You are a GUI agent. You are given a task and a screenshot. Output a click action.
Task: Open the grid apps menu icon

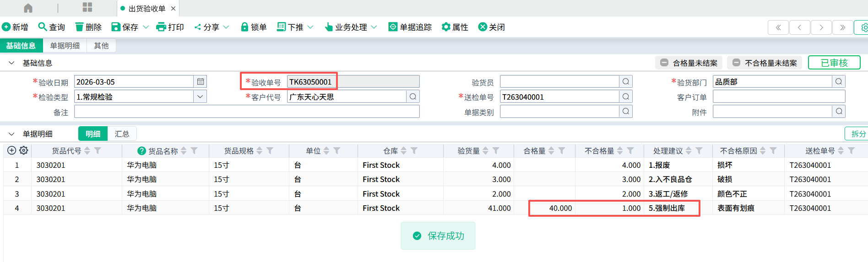coord(87,7)
